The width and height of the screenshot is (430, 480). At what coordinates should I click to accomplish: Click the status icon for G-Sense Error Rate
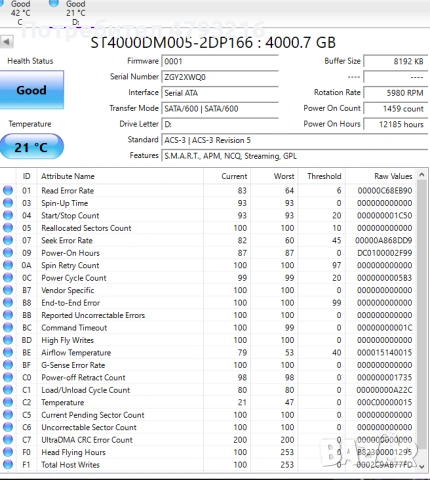click(x=8, y=365)
